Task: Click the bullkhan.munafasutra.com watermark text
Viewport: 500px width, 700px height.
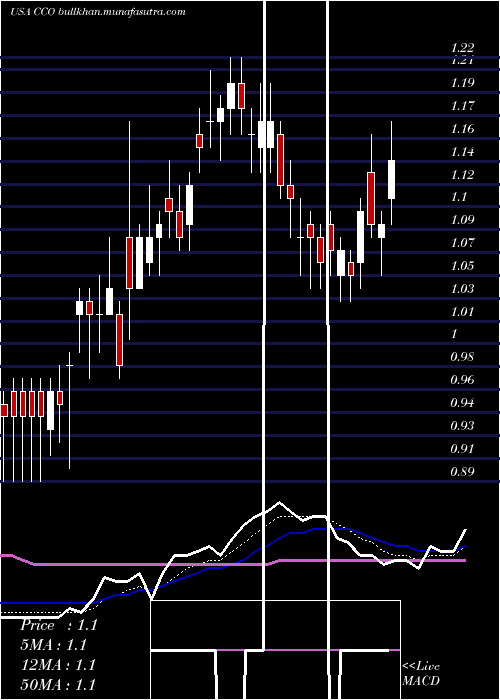Action: coord(122,12)
